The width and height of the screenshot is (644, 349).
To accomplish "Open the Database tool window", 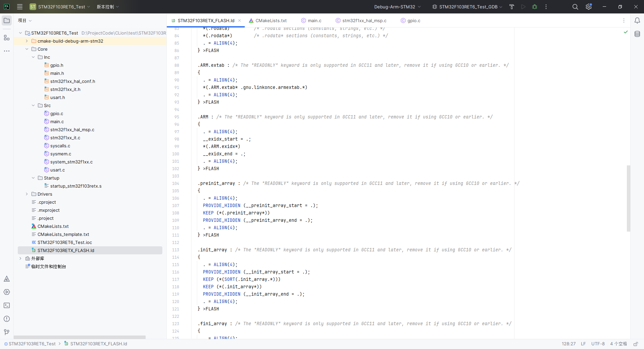I will click(637, 34).
